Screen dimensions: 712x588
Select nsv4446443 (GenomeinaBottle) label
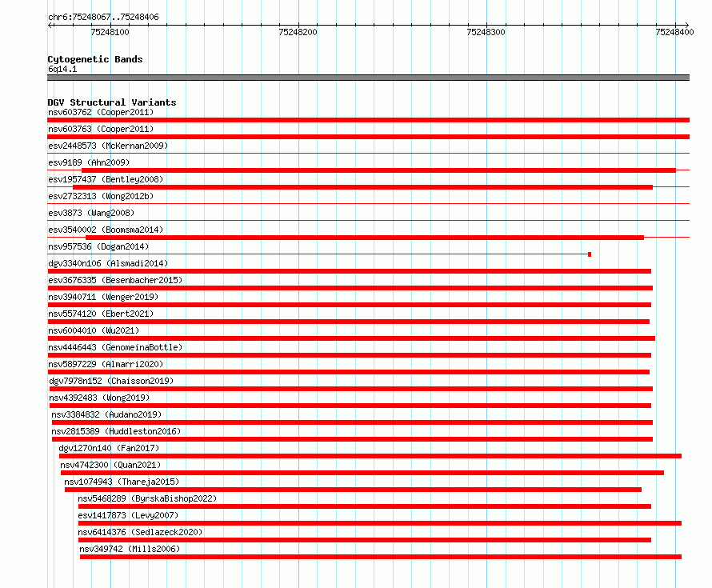coord(115,347)
